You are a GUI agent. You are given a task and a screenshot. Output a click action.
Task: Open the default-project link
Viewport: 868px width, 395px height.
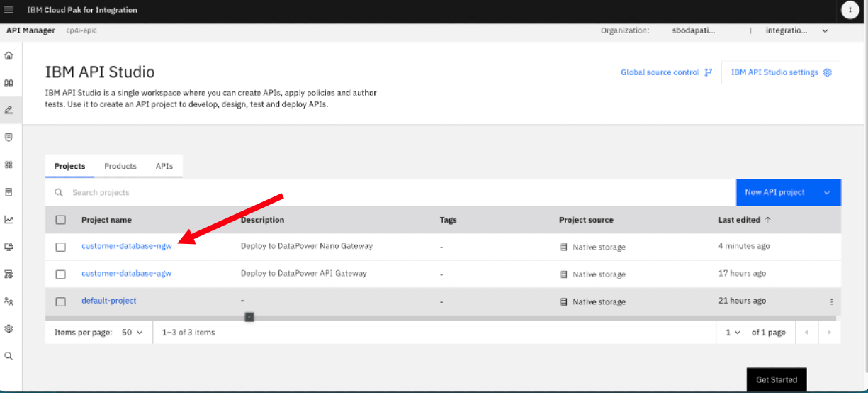click(109, 301)
